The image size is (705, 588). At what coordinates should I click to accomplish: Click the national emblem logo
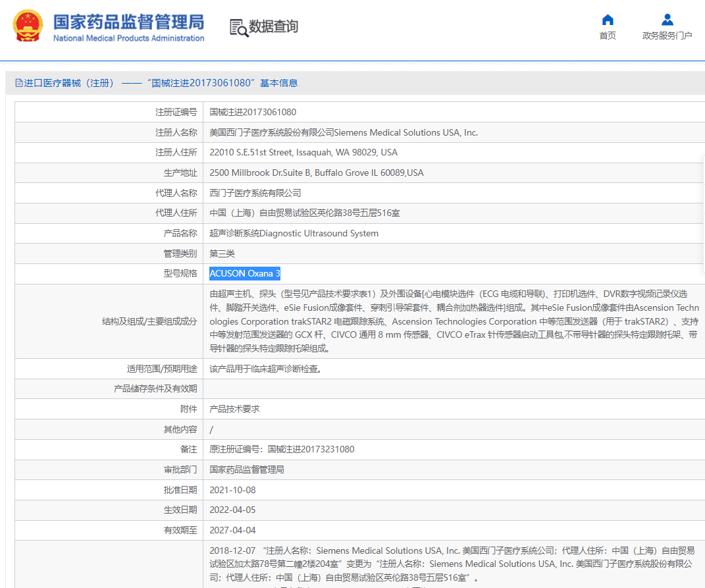[x=28, y=26]
